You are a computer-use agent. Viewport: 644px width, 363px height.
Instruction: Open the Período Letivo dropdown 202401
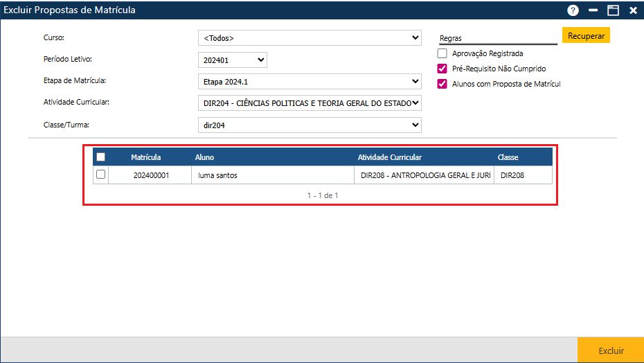[x=233, y=60]
